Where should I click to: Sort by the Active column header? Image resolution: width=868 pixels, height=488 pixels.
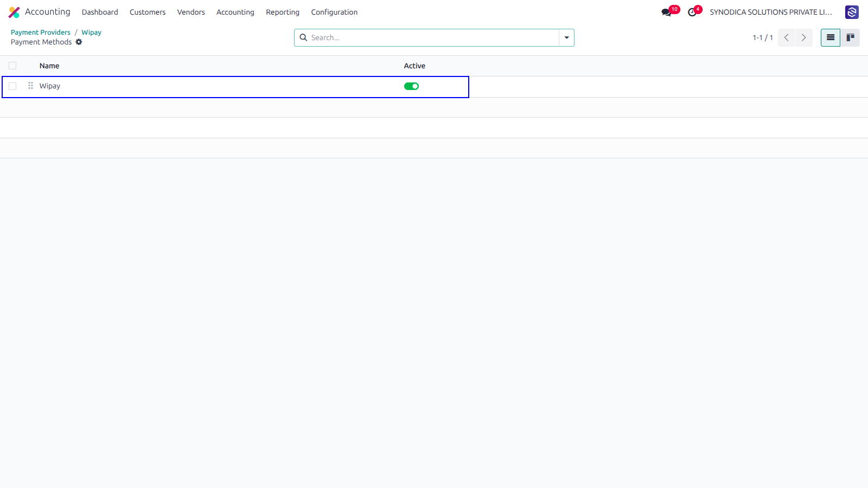coord(414,66)
